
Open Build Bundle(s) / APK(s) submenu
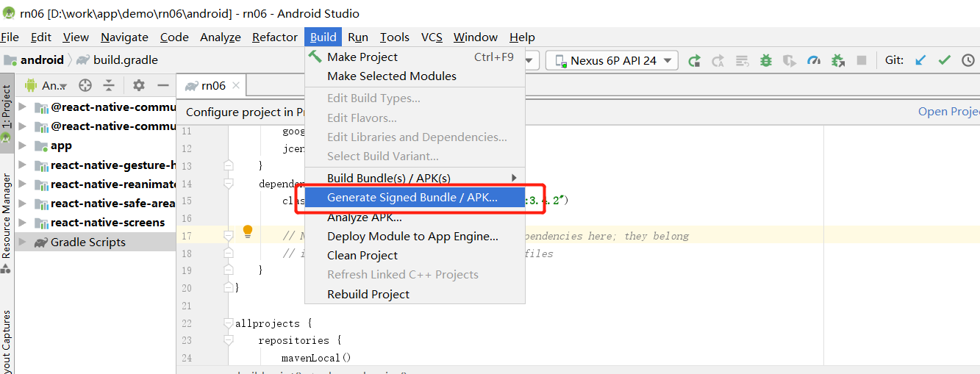[415, 178]
